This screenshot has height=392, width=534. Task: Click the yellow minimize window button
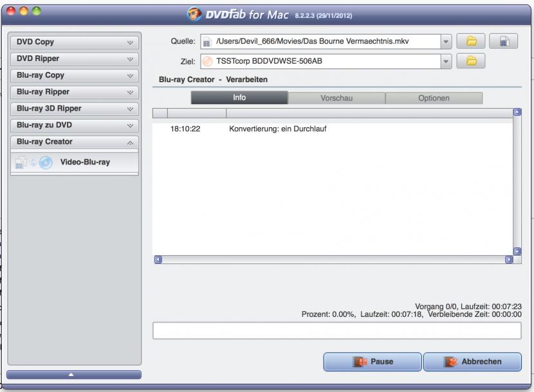coord(24,11)
